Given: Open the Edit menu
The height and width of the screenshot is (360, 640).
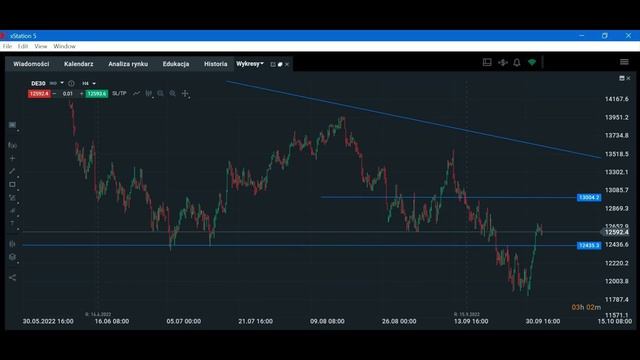Looking at the screenshot, I should [x=23, y=46].
